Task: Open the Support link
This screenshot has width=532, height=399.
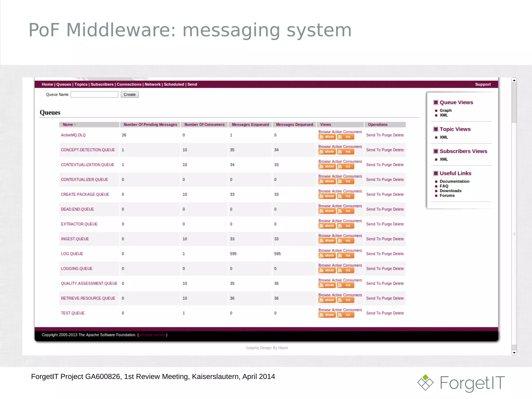Action: coord(483,84)
